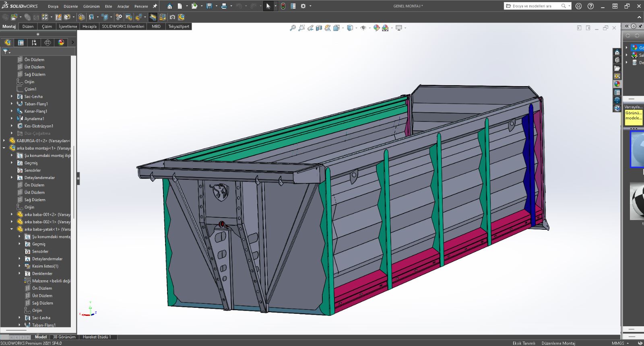
Task: Open the MMGS unit system dropdown
Action: coord(628,343)
